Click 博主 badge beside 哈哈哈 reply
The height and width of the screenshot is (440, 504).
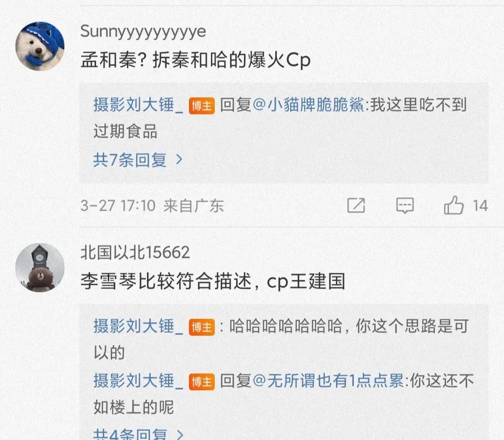click(202, 327)
